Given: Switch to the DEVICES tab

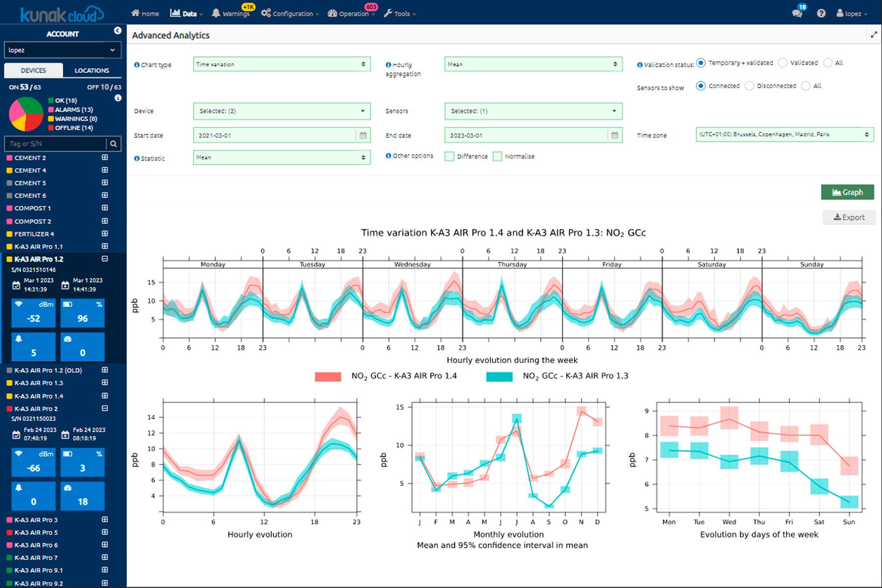Looking at the screenshot, I should tap(33, 71).
